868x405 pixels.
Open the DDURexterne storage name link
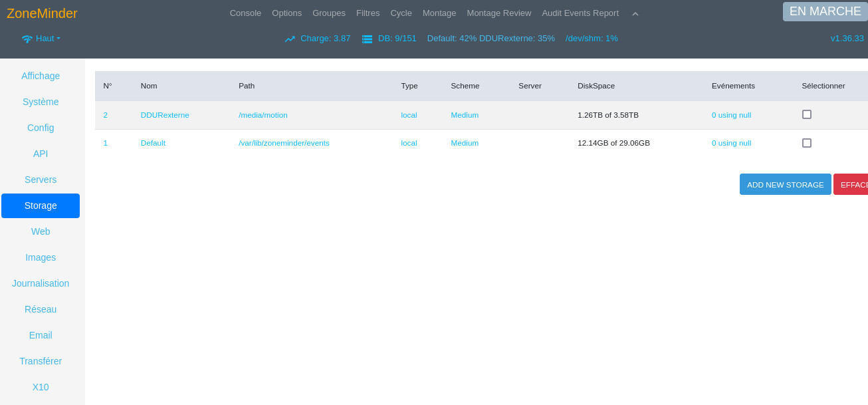[165, 115]
